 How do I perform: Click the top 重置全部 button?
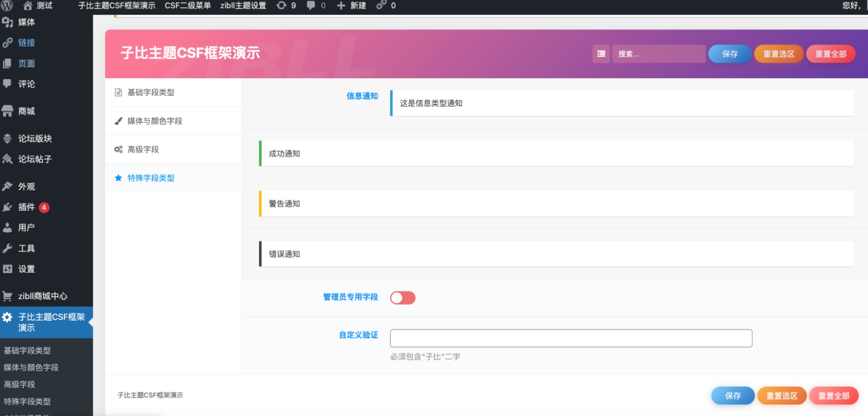pyautogui.click(x=831, y=54)
